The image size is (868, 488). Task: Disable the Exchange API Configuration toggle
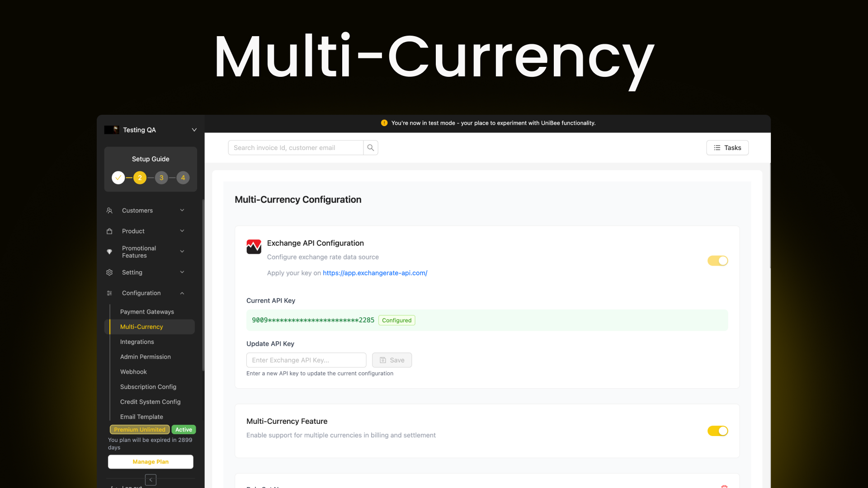[x=717, y=261]
